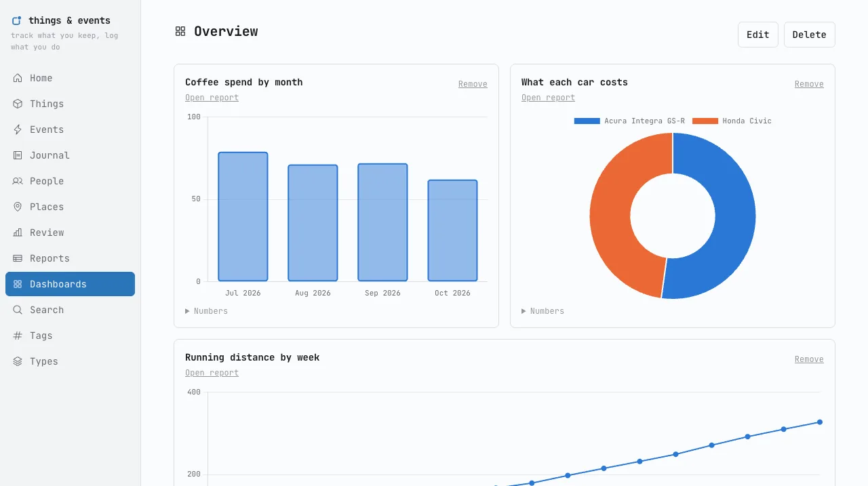The width and height of the screenshot is (868, 486).
Task: Go to Things in the sidebar
Action: click(70, 104)
